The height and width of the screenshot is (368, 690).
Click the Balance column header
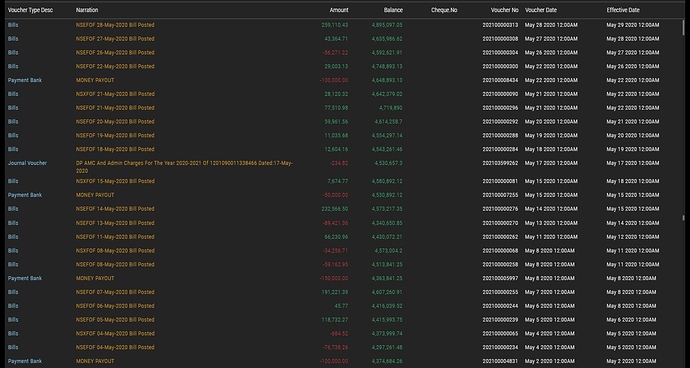click(393, 10)
